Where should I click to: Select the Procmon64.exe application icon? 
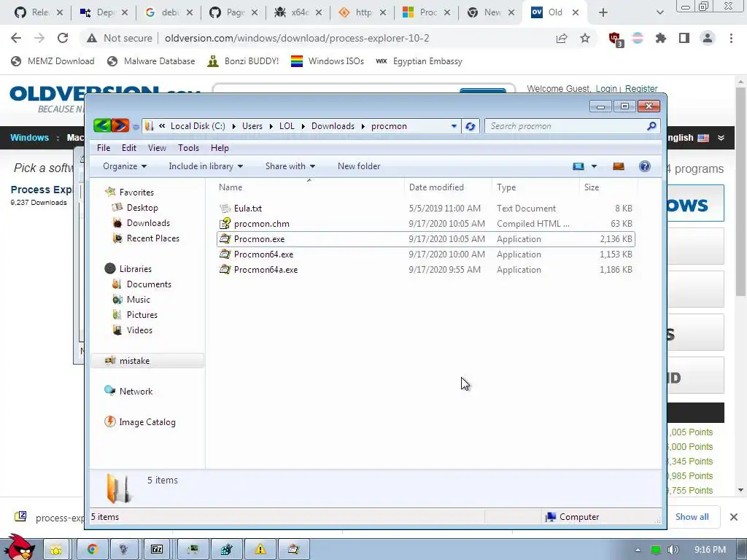(225, 254)
